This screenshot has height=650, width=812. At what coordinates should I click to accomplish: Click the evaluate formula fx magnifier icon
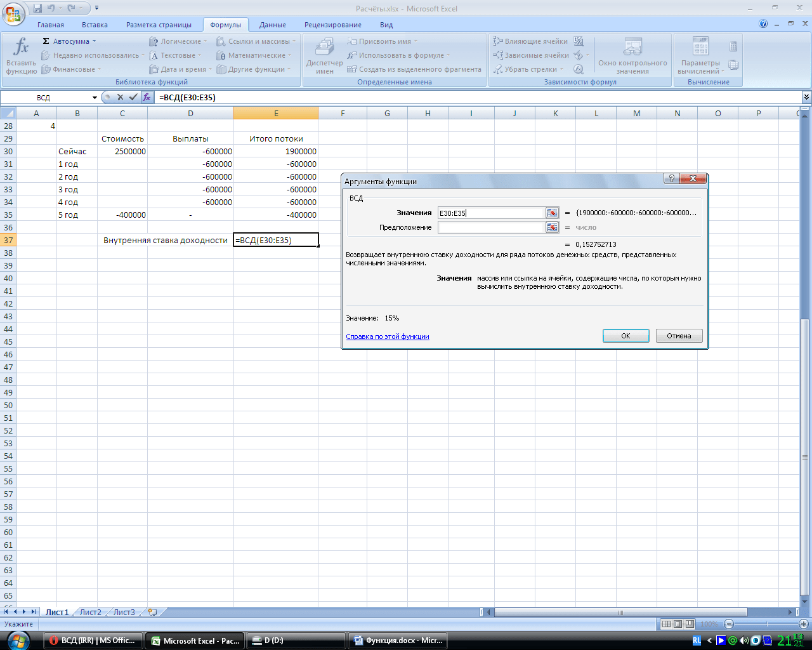[x=579, y=69]
